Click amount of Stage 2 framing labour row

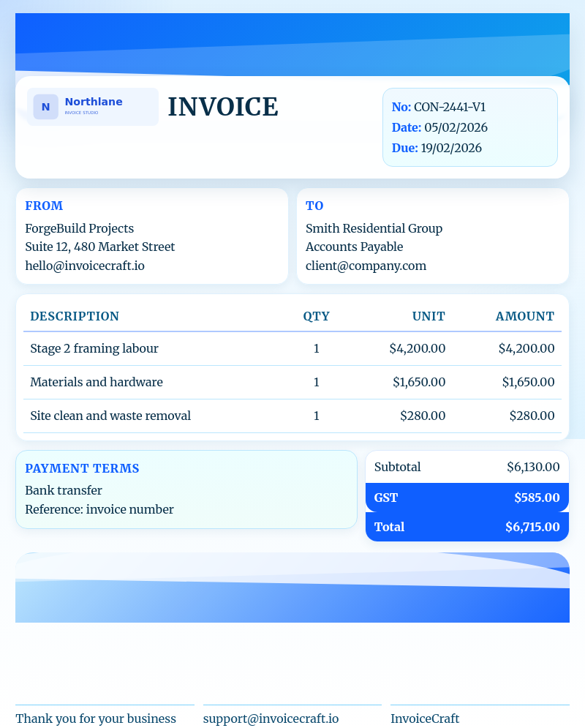[x=526, y=349]
